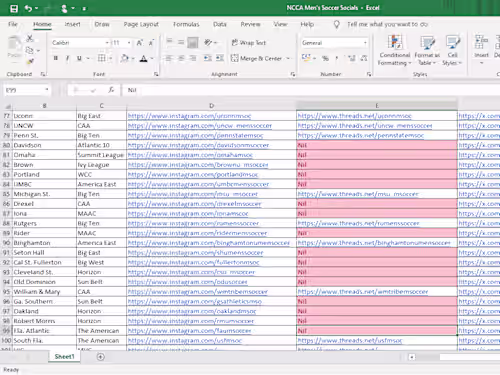
Task: Open the Cell Styles gallery
Action: pyautogui.click(x=452, y=50)
